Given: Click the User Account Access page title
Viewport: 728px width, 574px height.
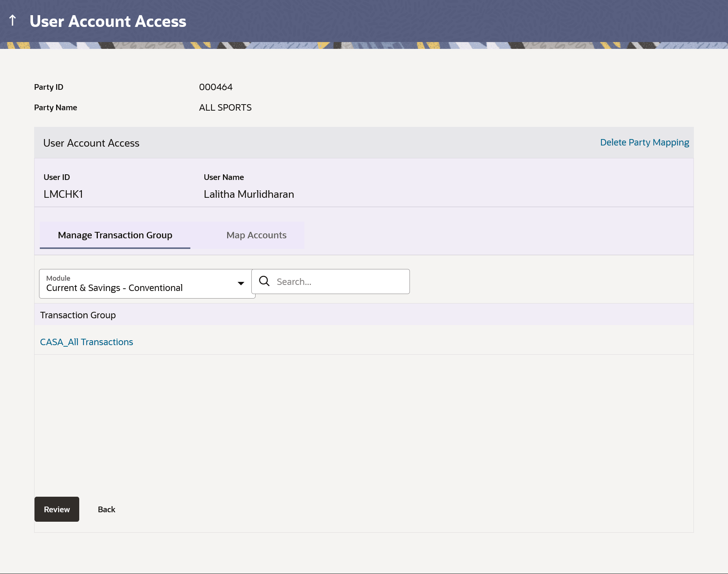Looking at the screenshot, I should [108, 21].
